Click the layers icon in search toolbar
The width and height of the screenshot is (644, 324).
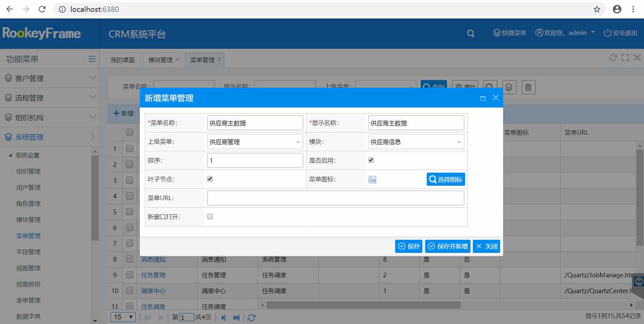tap(510, 87)
